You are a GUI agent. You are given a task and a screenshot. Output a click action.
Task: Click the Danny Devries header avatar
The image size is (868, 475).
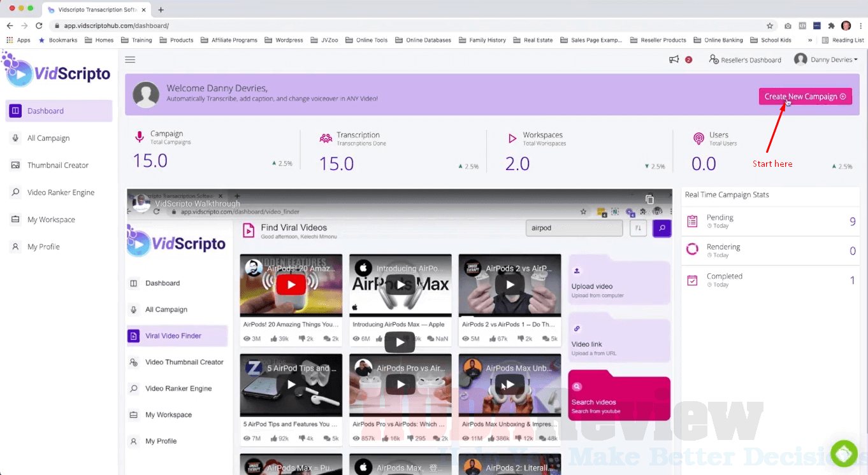point(800,59)
